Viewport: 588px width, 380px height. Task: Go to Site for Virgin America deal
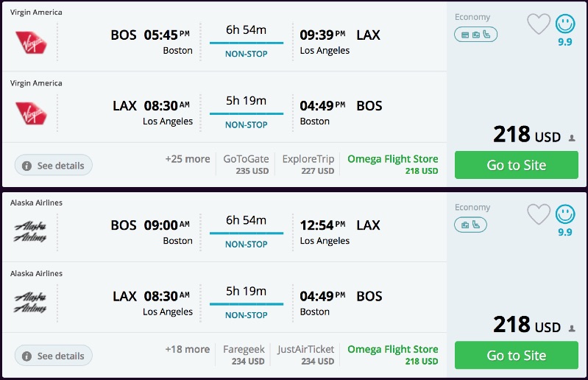pos(517,165)
